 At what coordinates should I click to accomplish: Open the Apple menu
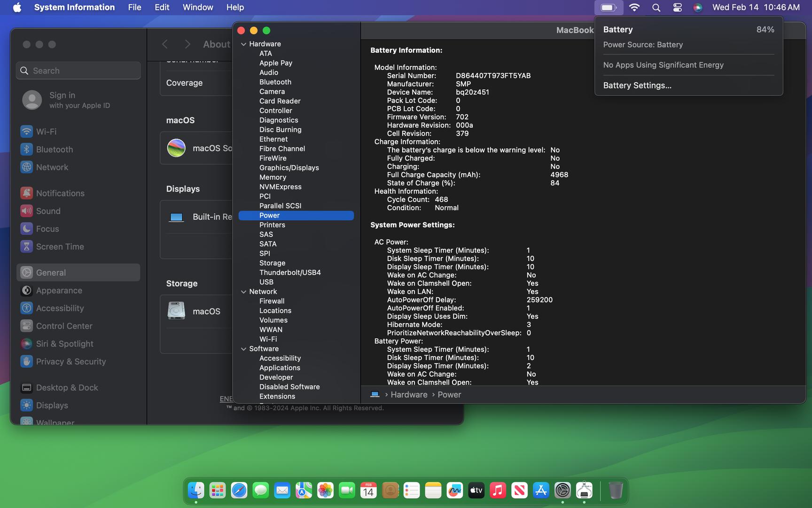click(17, 8)
